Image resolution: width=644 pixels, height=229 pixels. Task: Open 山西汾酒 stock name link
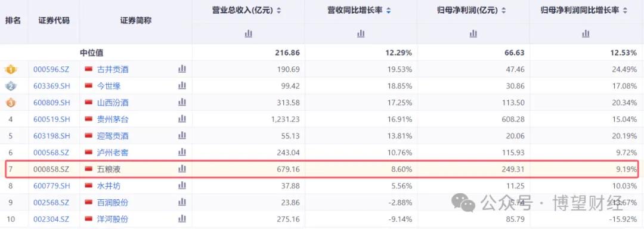pos(113,103)
